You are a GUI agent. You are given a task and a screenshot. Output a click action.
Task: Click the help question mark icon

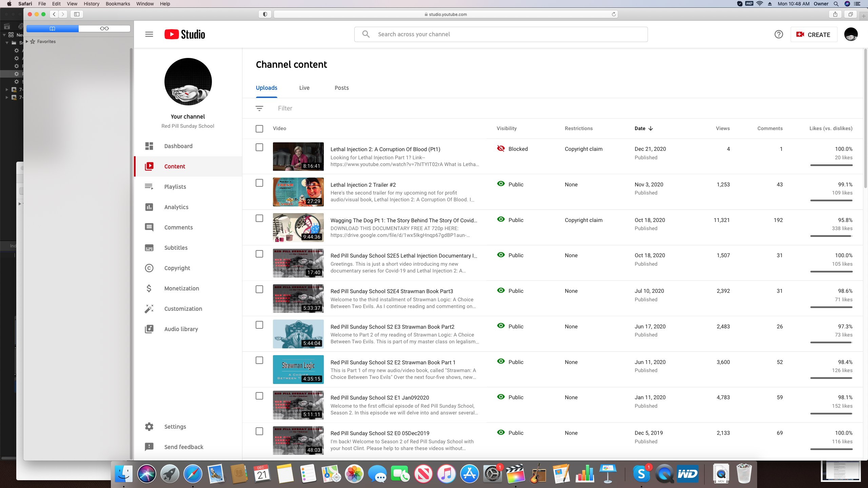[778, 34]
